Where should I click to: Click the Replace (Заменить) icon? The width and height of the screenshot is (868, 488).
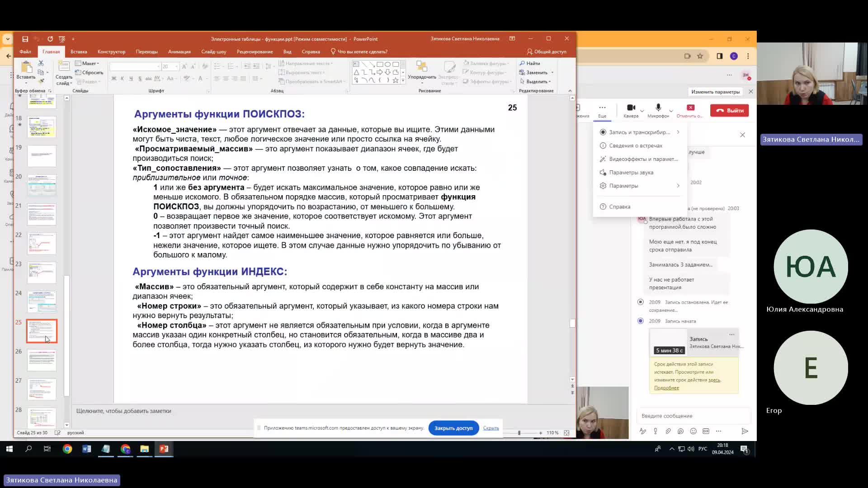click(522, 72)
